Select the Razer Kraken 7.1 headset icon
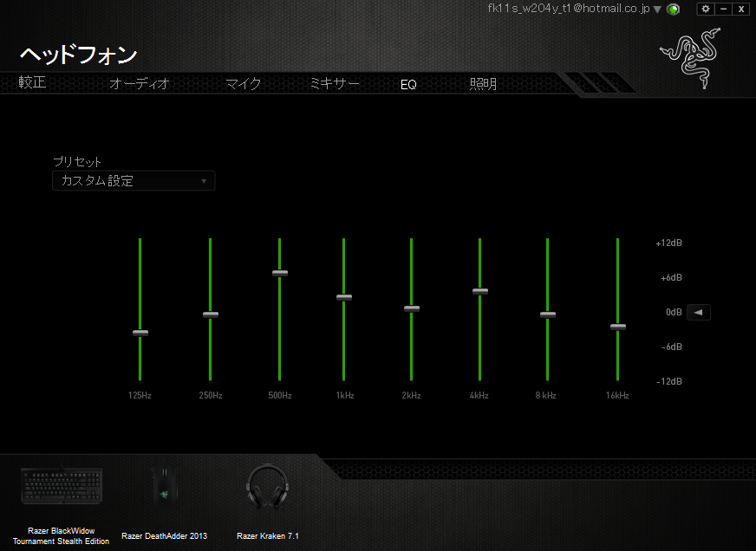This screenshot has height=551, width=756. tap(268, 487)
